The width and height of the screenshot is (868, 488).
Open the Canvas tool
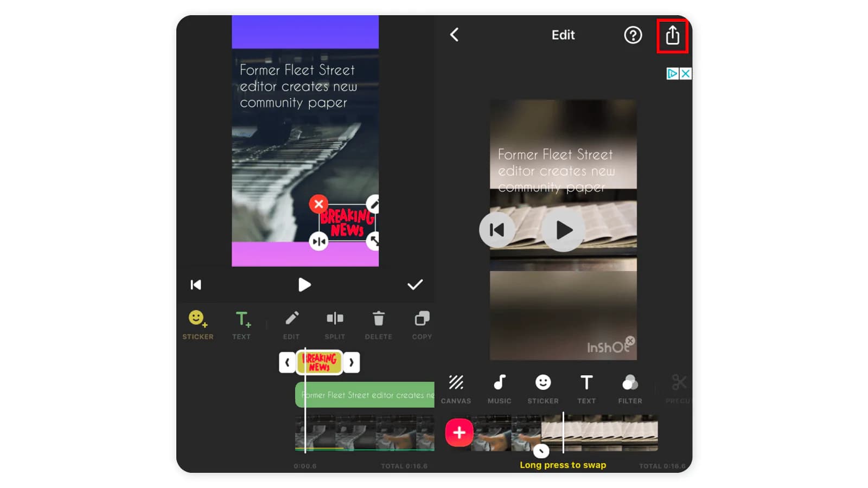456,389
